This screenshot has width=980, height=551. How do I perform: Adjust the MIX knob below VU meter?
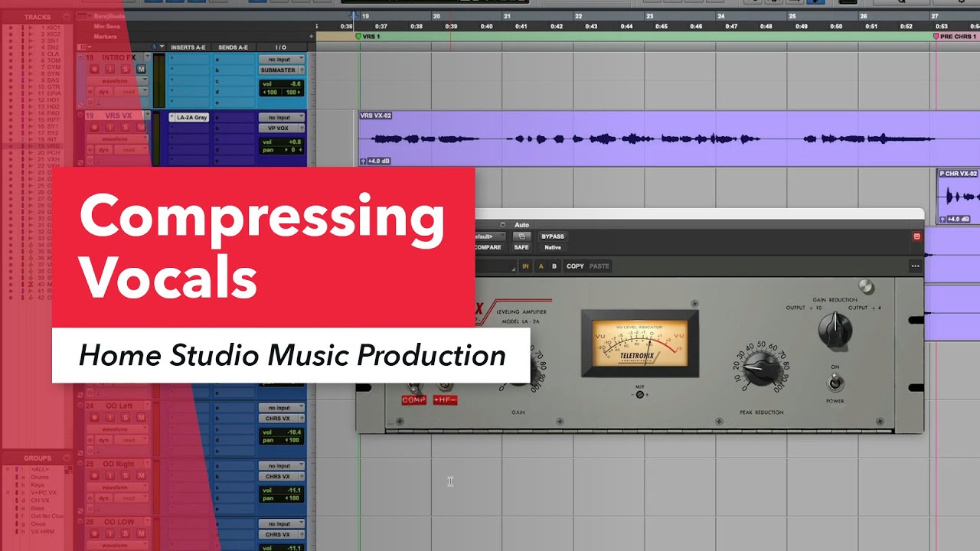pos(639,395)
